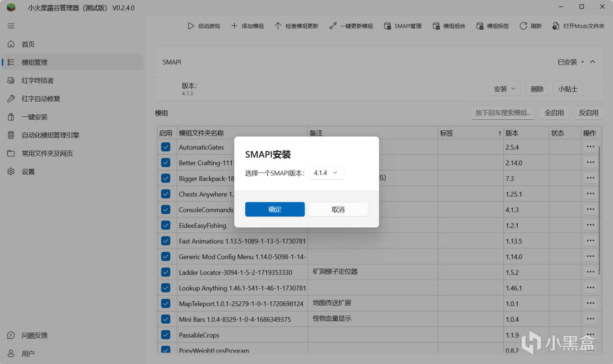This screenshot has height=364, width=613.
Task: Uncheck the PassableCrops mod checkbox
Action: coord(166,335)
